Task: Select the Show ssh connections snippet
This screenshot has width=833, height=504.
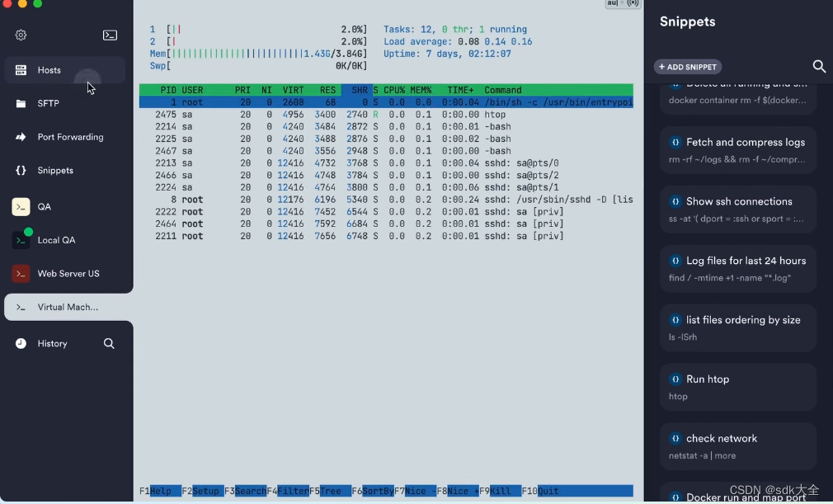Action: pyautogui.click(x=737, y=208)
